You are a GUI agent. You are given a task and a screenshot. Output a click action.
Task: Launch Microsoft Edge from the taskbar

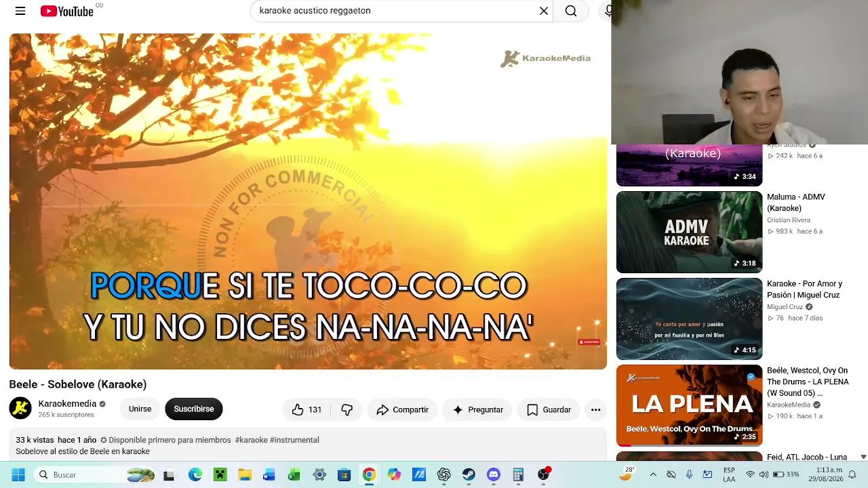click(x=195, y=475)
